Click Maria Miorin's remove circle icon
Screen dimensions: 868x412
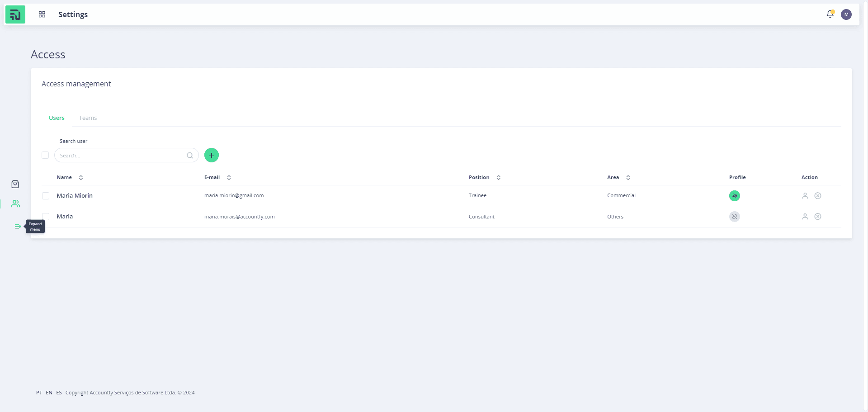(818, 196)
